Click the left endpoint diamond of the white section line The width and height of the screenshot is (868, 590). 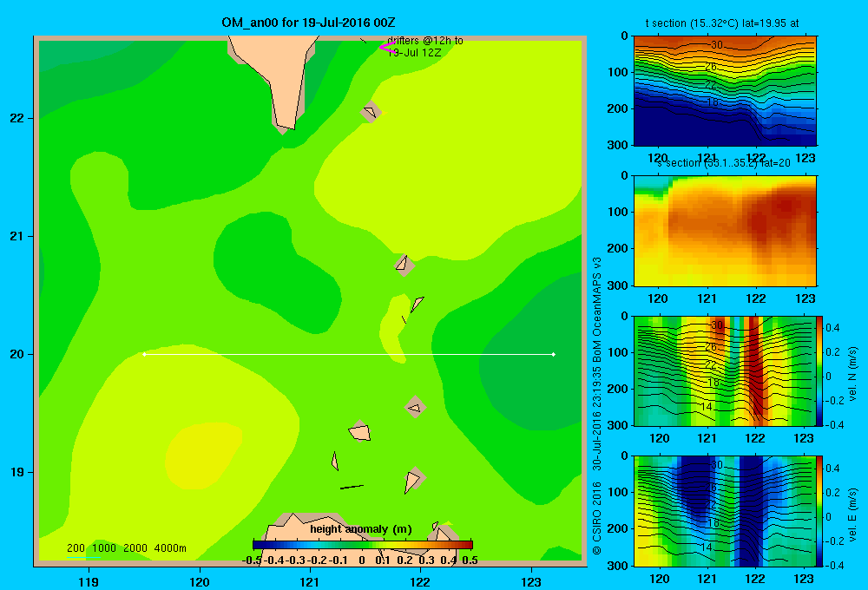pos(144,354)
